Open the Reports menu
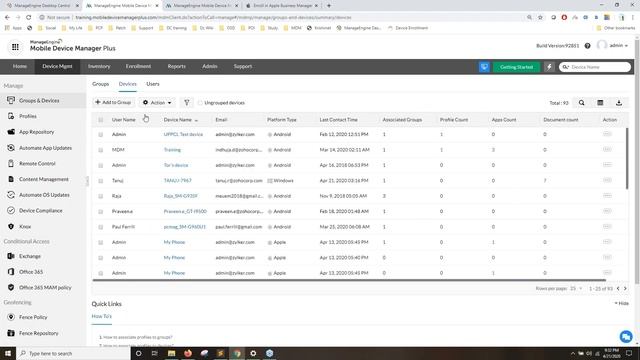The height and width of the screenshot is (360, 640). click(x=176, y=66)
